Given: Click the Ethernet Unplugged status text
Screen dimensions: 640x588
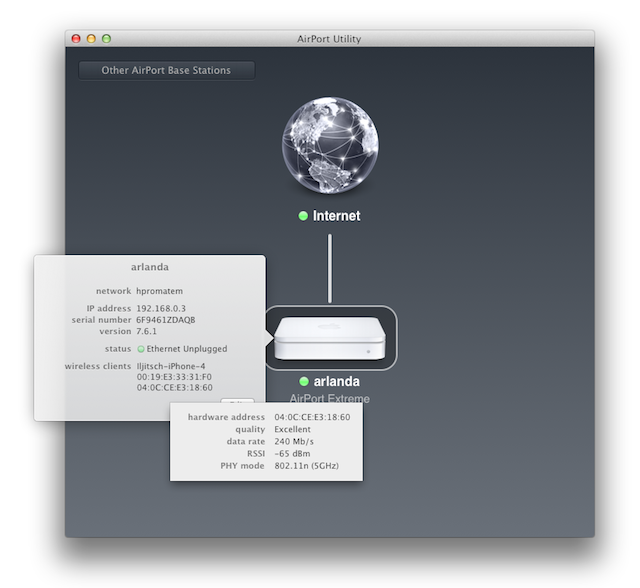Looking at the screenshot, I should 187,349.
